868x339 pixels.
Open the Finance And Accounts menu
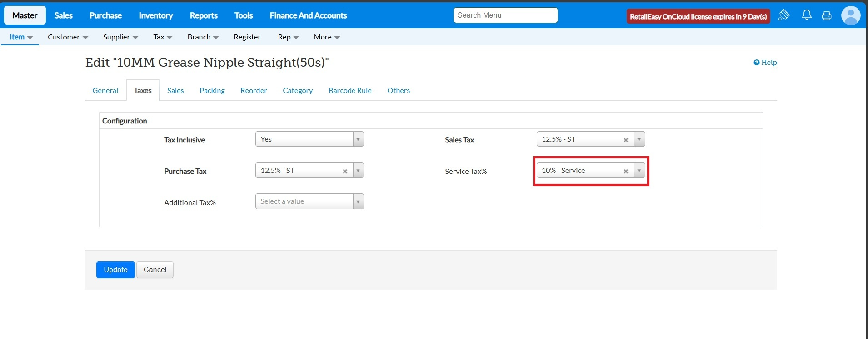tap(308, 15)
